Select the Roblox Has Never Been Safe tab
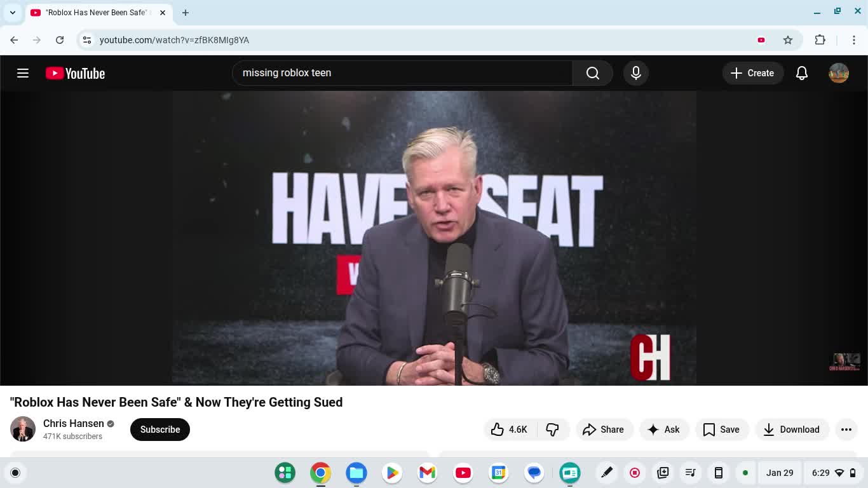 point(95,13)
